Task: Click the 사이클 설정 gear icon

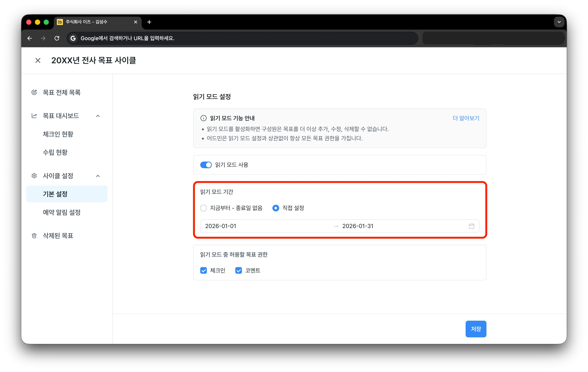Action: [34, 176]
